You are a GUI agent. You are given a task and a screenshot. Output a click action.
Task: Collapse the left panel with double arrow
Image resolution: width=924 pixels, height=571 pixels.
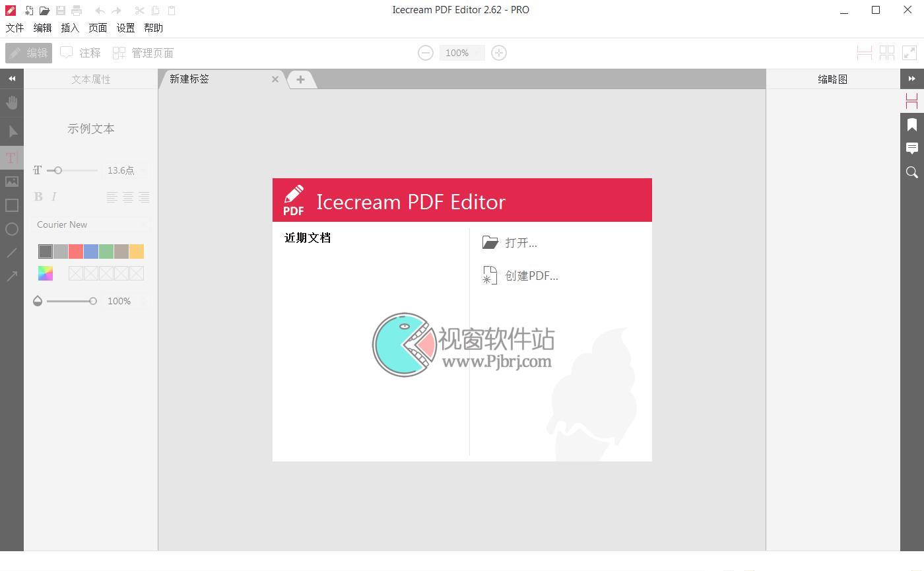12,79
